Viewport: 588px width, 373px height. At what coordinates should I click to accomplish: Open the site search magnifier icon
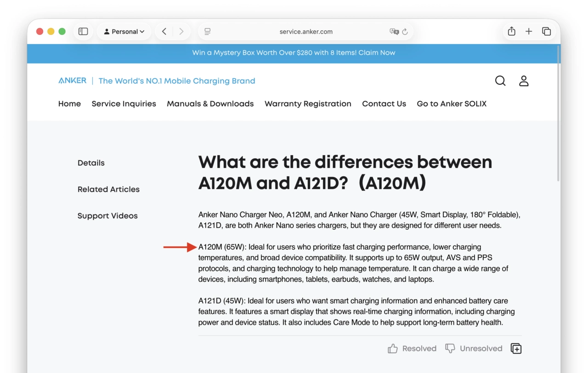click(500, 81)
